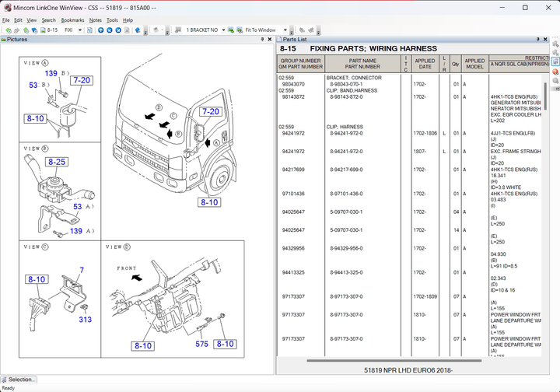Screen dimensions: 560x392
Task: Open the blue history navigation icon
Action: [34, 30]
